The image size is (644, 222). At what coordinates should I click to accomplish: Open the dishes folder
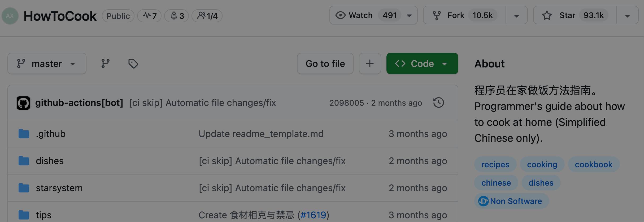click(x=50, y=161)
